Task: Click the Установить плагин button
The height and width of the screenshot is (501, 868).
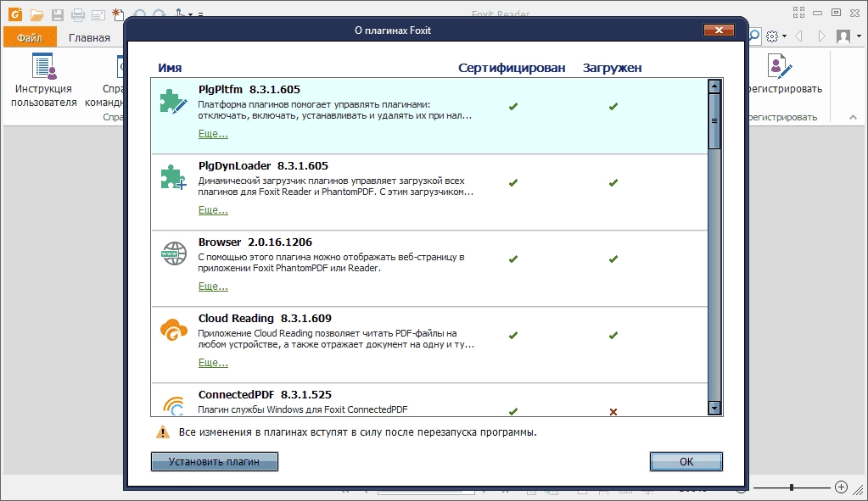Action: point(214,462)
